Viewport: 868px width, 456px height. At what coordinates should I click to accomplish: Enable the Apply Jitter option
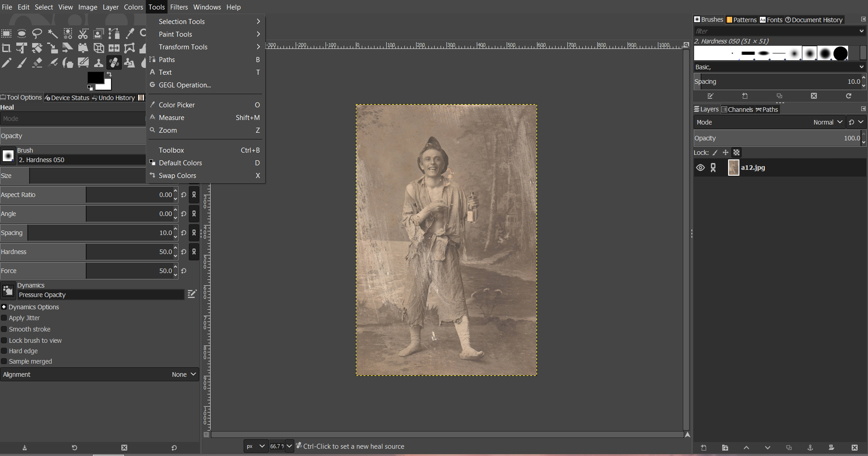[4, 318]
